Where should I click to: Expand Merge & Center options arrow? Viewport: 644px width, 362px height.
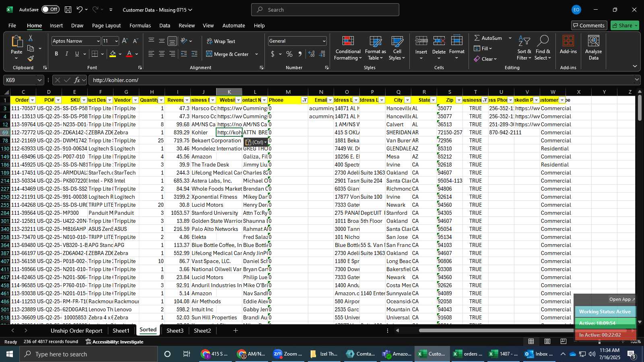tap(256, 54)
